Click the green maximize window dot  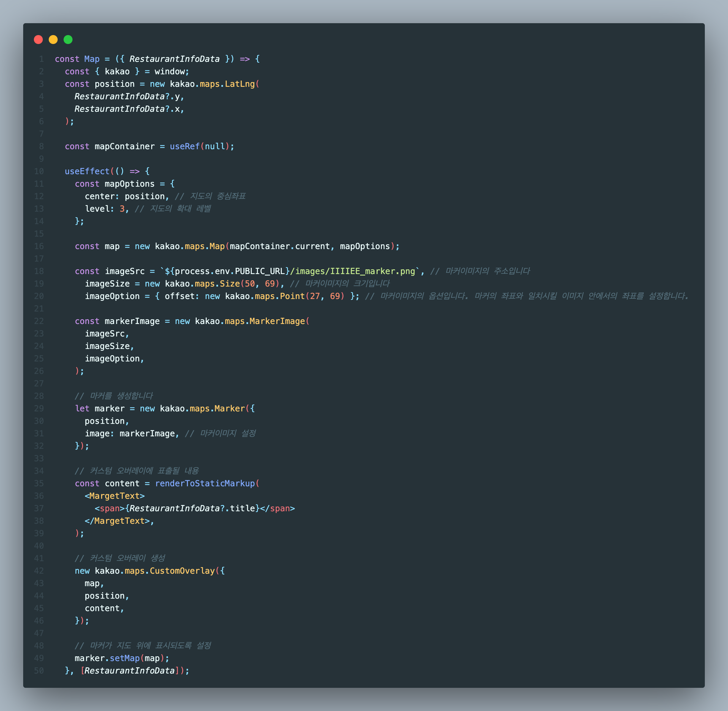pos(68,40)
